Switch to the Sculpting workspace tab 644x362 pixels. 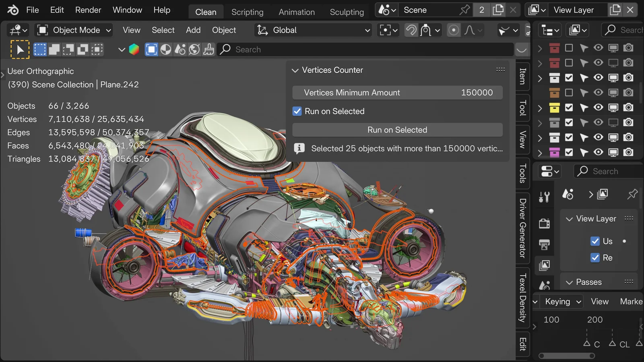(x=347, y=12)
